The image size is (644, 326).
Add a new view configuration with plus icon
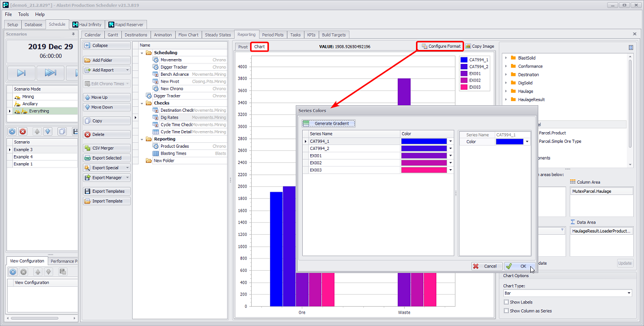[x=13, y=272]
